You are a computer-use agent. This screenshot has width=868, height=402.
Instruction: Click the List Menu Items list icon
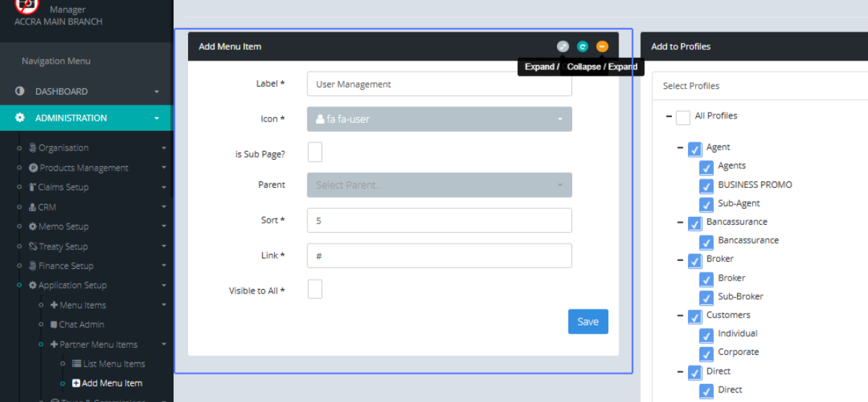pyautogui.click(x=77, y=364)
